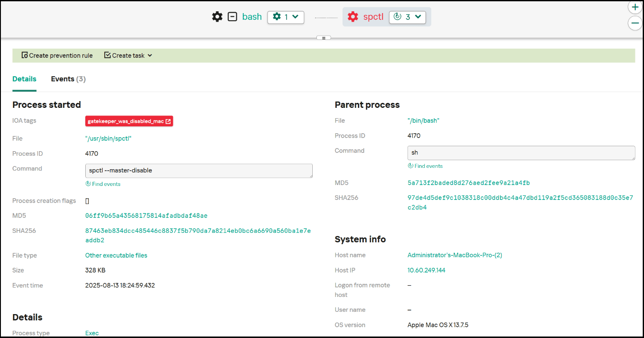Image resolution: width=644 pixels, height=338 pixels.
Task: Click the power icon inside the spctl events counter
Action: (398, 17)
